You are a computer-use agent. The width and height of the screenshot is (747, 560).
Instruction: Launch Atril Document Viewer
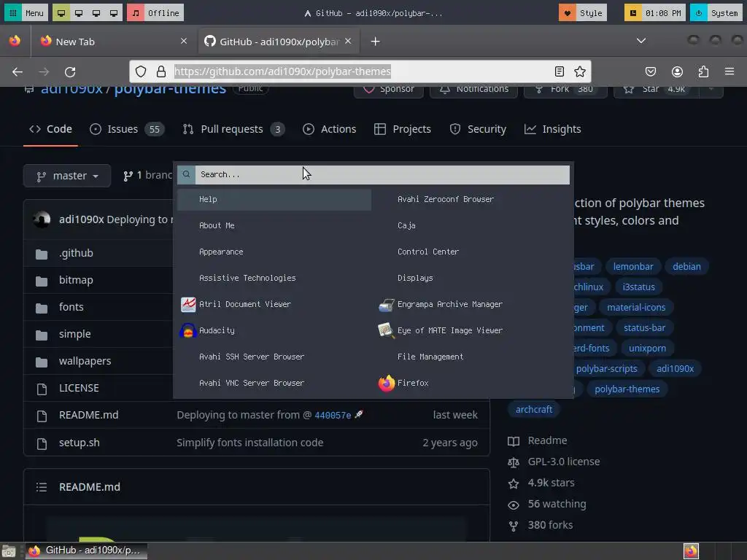tap(274, 304)
